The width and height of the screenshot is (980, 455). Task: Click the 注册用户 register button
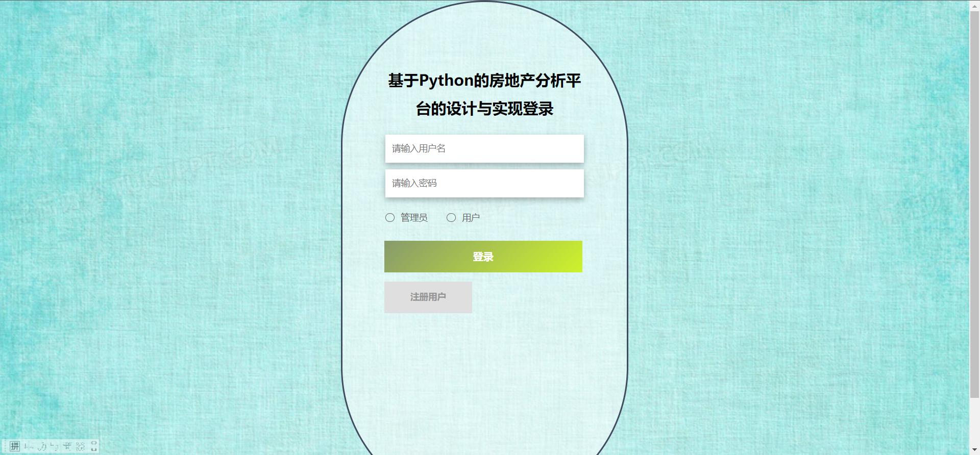428,297
